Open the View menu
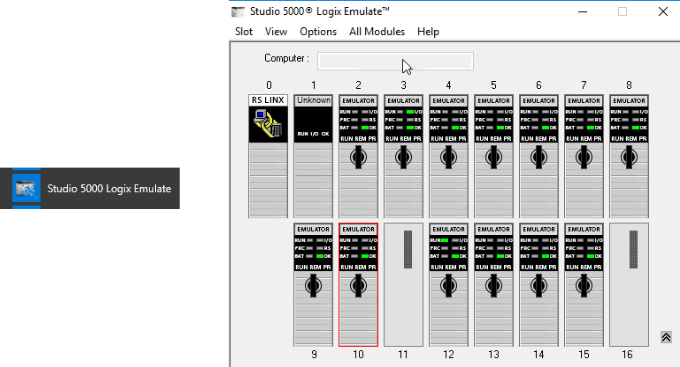Image resolution: width=680 pixels, height=367 pixels. click(x=276, y=32)
